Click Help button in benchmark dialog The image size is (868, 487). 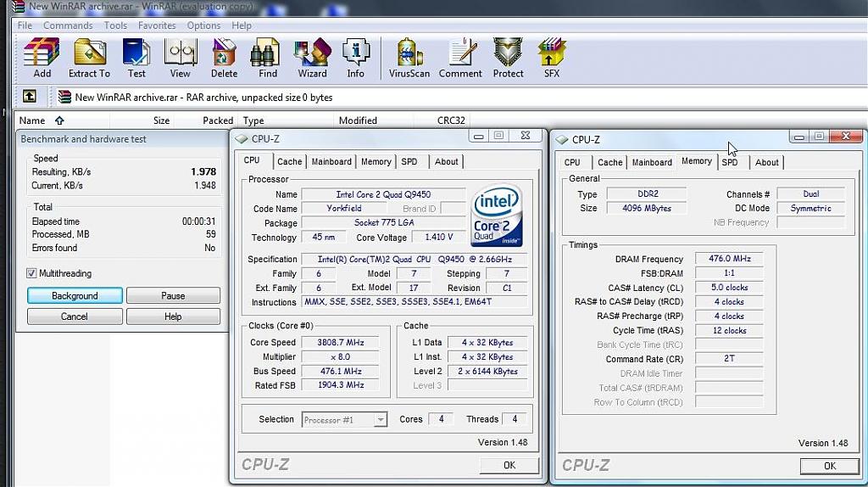click(173, 316)
